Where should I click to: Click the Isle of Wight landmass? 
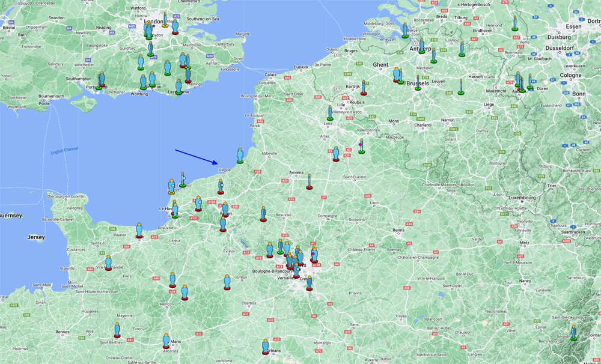click(84, 104)
